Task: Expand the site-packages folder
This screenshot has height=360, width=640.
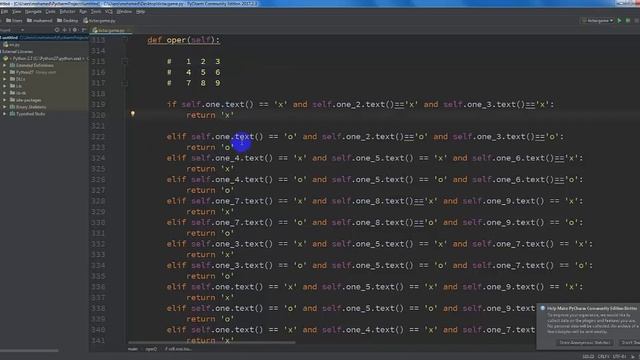Action: coord(5,100)
